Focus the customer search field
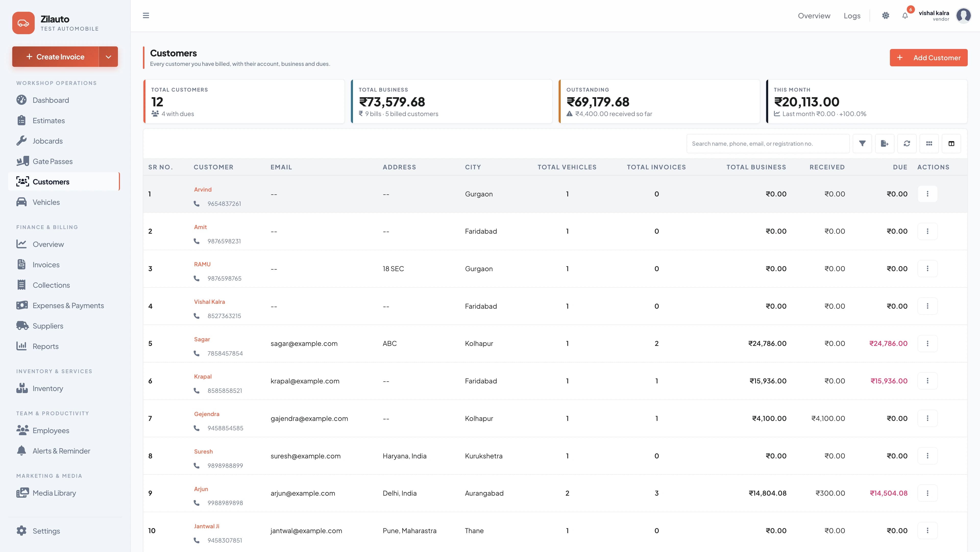Image resolution: width=980 pixels, height=552 pixels. pyautogui.click(x=768, y=143)
